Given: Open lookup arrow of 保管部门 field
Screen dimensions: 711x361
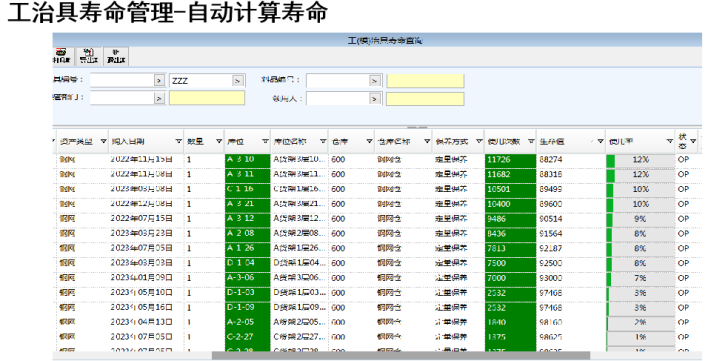Looking at the screenshot, I should pos(159,98).
